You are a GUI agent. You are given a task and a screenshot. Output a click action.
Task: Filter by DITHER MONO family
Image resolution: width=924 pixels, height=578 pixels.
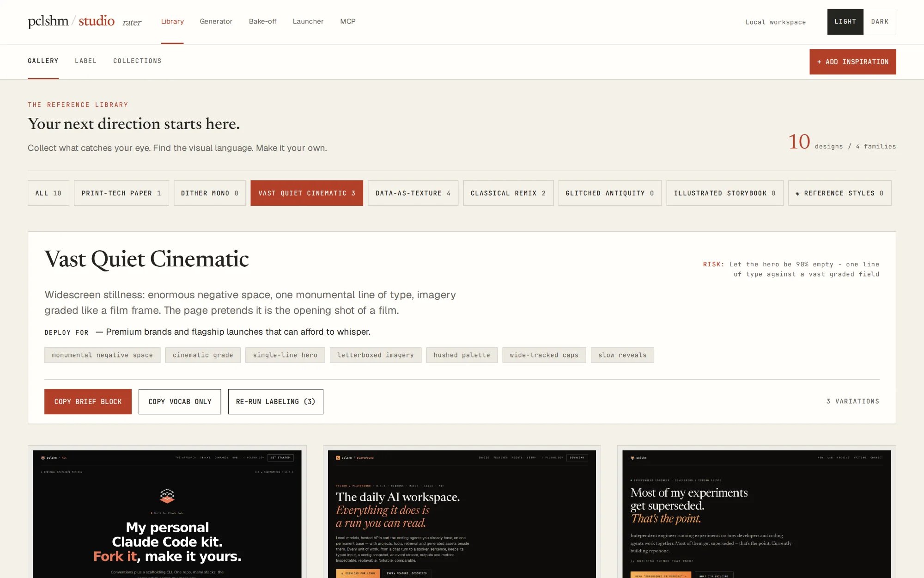point(210,193)
